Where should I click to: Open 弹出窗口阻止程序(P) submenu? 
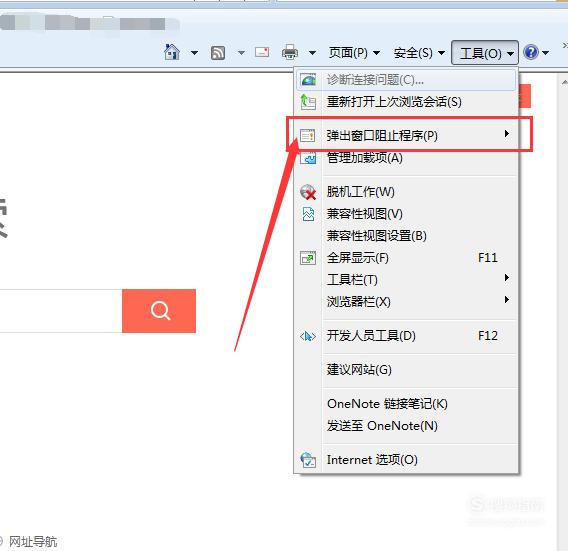(x=406, y=135)
